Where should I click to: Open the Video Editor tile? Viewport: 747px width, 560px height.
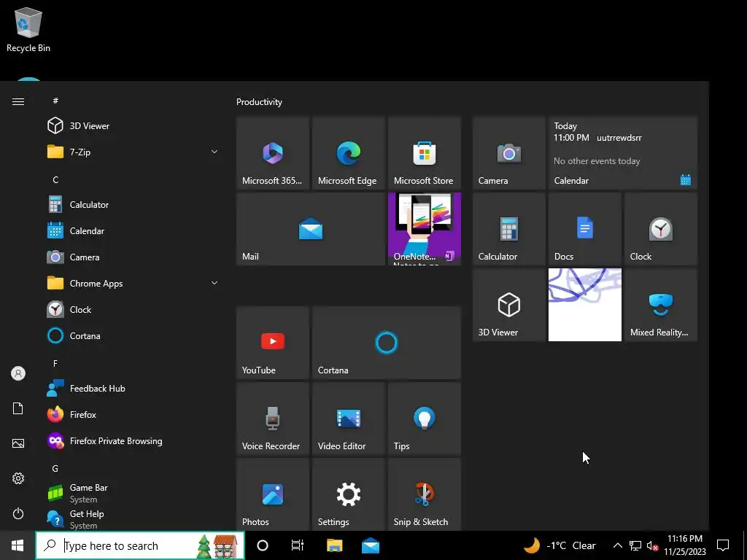[348, 419]
